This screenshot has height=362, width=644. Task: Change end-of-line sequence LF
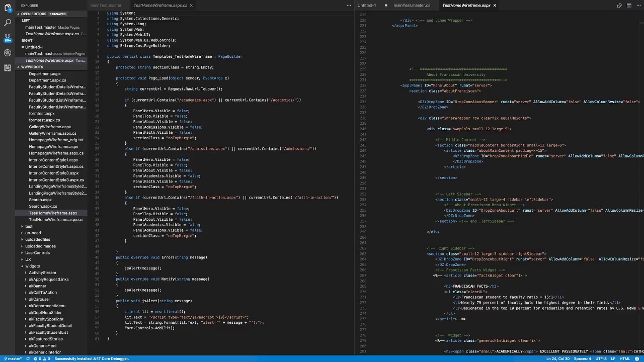tap(613, 359)
